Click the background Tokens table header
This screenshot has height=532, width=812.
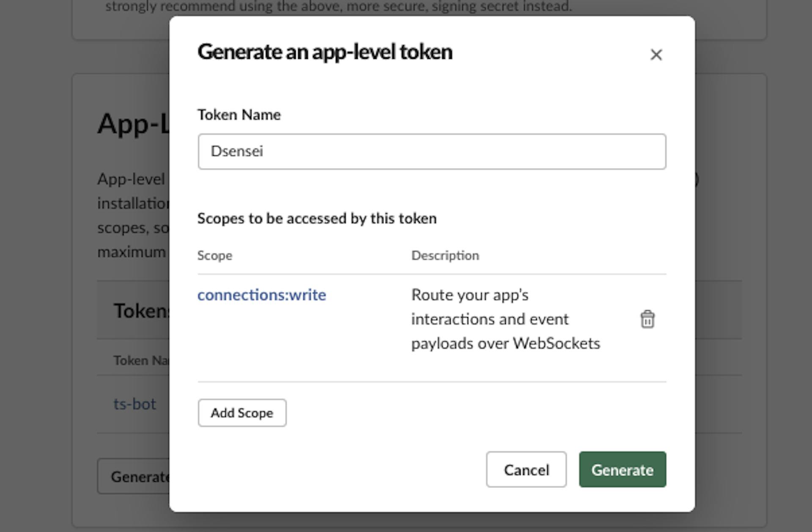pyautogui.click(x=140, y=311)
